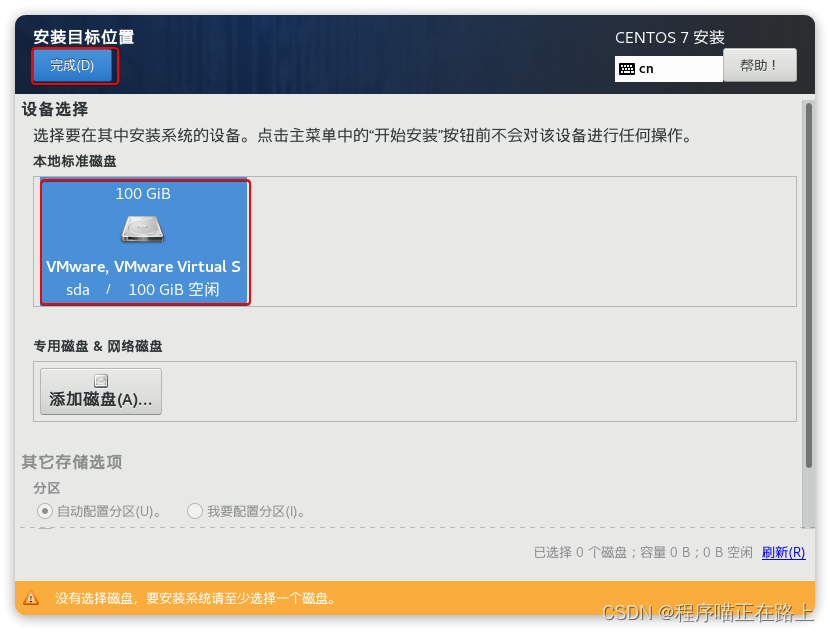Open 帮助! for installation help
Image resolution: width=830 pixels, height=632 pixels.
[761, 65]
